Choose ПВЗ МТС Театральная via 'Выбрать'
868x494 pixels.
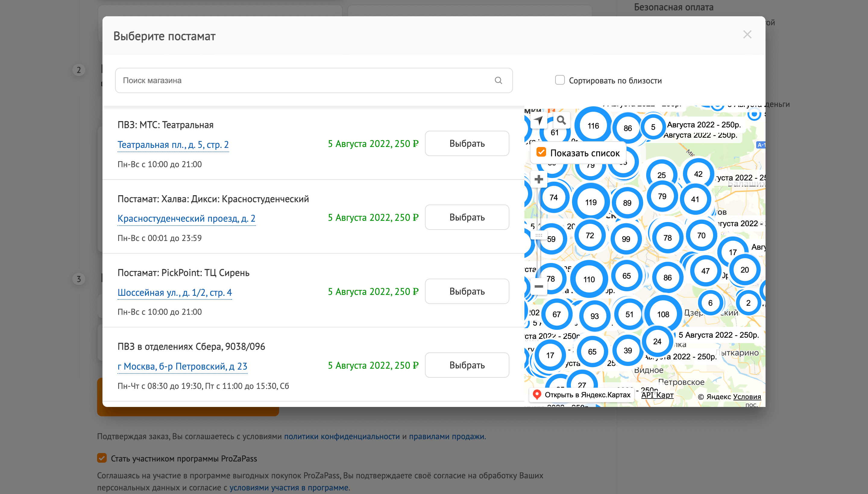(x=467, y=143)
